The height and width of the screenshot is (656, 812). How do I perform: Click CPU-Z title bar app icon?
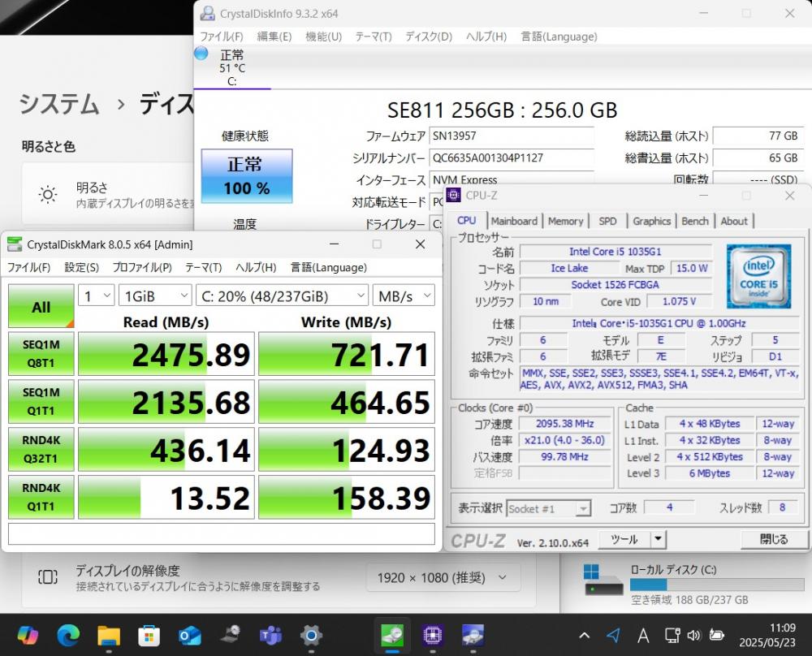tap(453, 195)
